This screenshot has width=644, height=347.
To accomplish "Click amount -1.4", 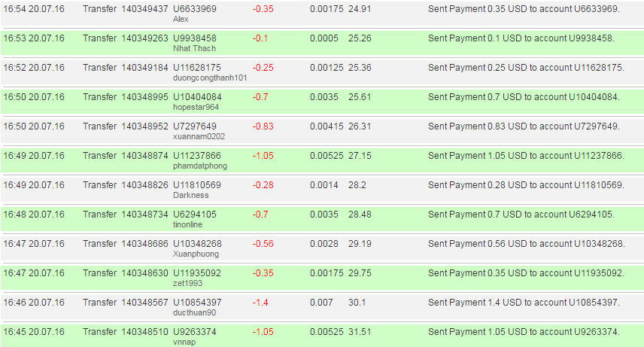I will 260,302.
